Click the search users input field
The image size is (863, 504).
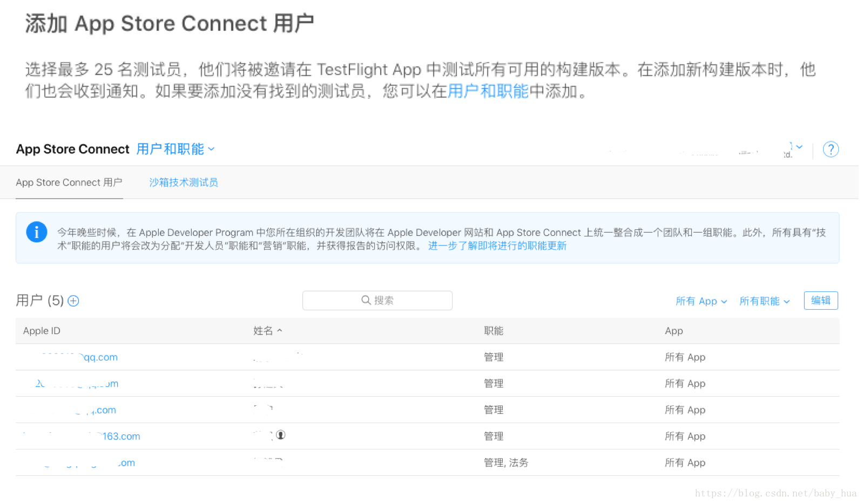377,301
